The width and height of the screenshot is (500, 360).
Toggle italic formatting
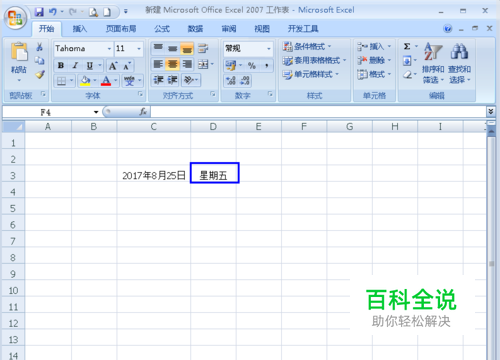pyautogui.click(x=75, y=65)
